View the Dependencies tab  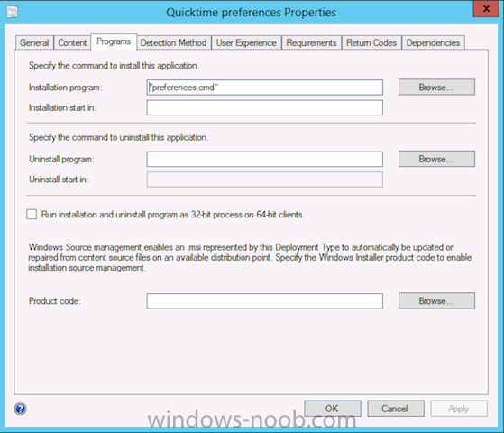point(433,42)
